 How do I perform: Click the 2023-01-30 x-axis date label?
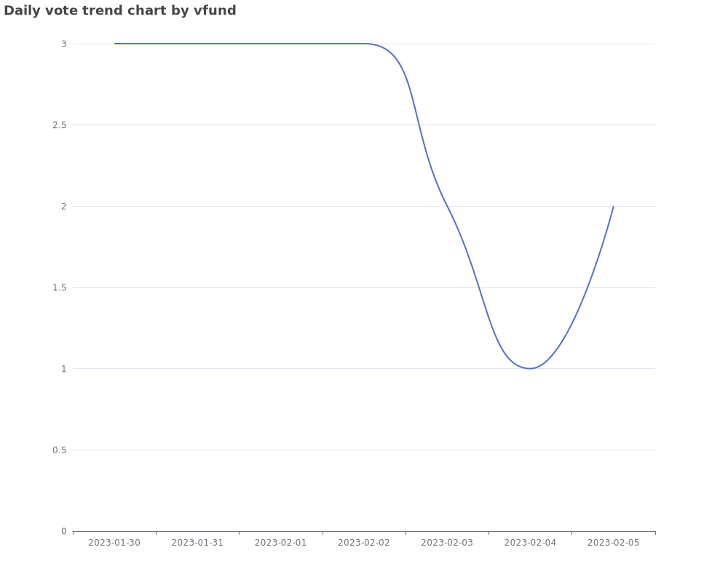tap(114, 543)
